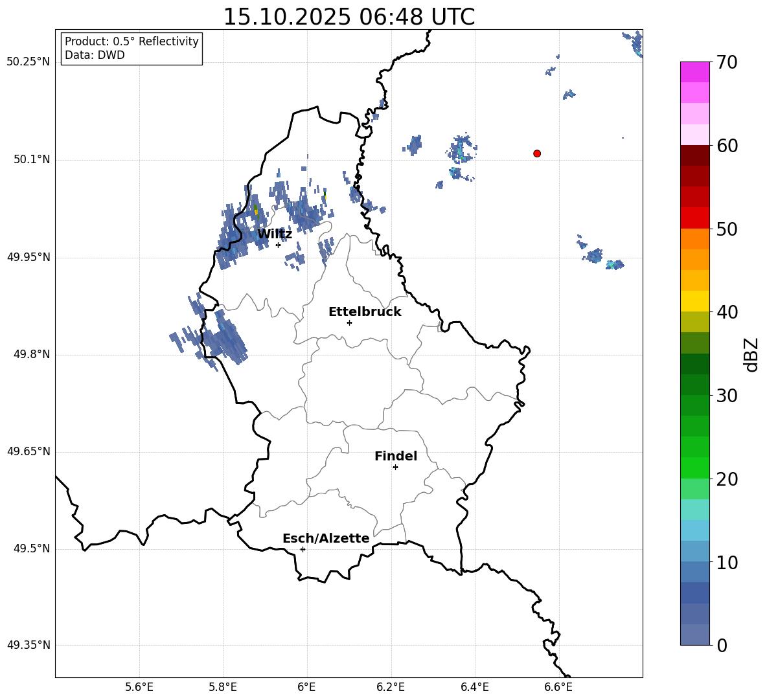Click the colorbar label 70

click(x=727, y=62)
